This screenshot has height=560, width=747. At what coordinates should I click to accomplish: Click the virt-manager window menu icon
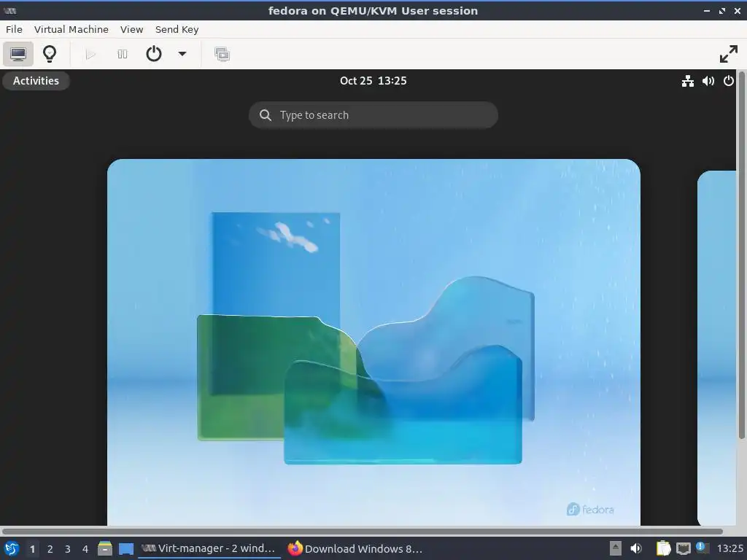click(x=9, y=10)
